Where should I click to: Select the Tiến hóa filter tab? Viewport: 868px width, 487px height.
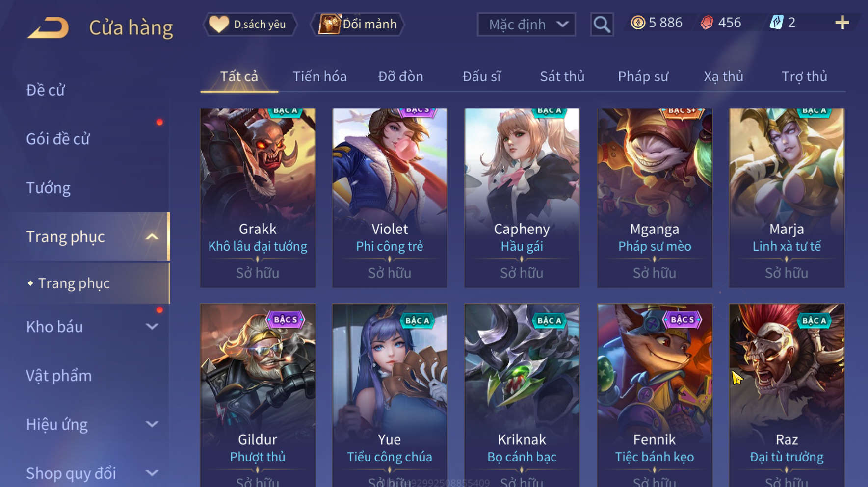(320, 77)
